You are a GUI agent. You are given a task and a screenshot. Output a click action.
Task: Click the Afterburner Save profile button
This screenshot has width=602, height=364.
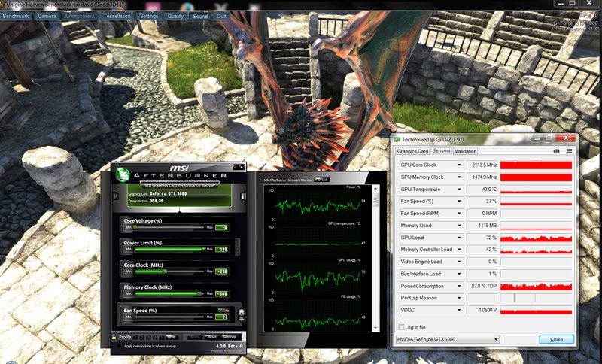[x=172, y=337]
